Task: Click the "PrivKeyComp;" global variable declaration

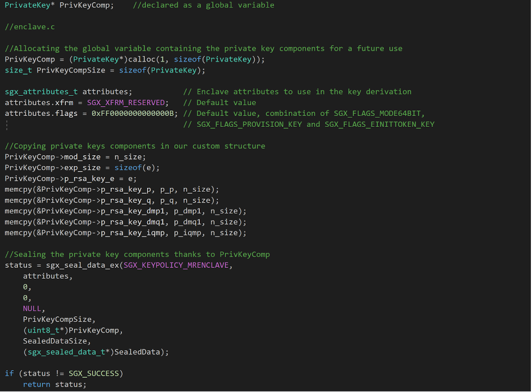Action: click(x=87, y=5)
